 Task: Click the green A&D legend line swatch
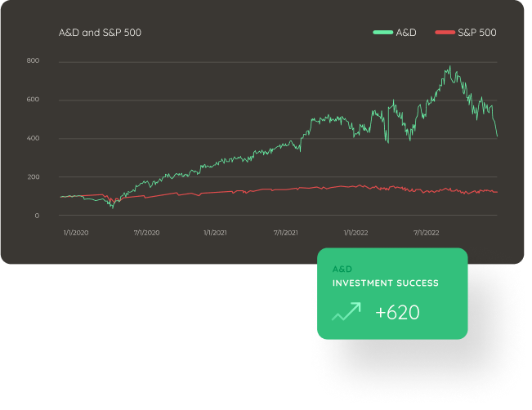click(382, 33)
